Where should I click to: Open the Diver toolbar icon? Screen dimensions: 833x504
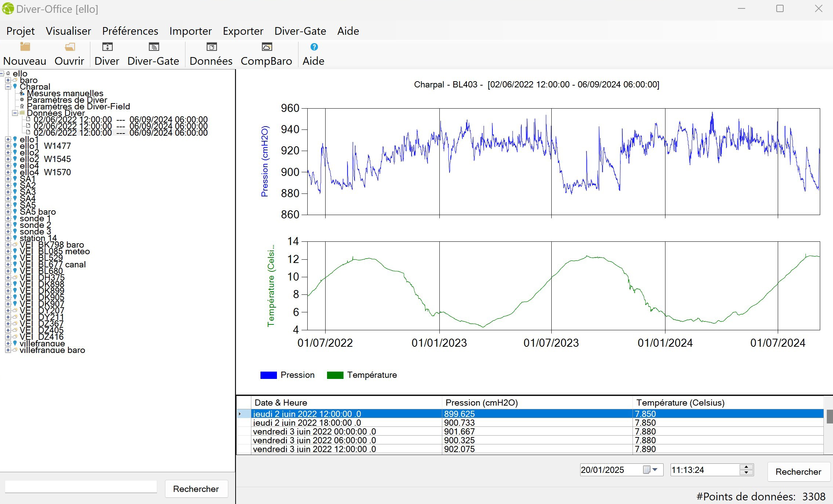pos(107,47)
